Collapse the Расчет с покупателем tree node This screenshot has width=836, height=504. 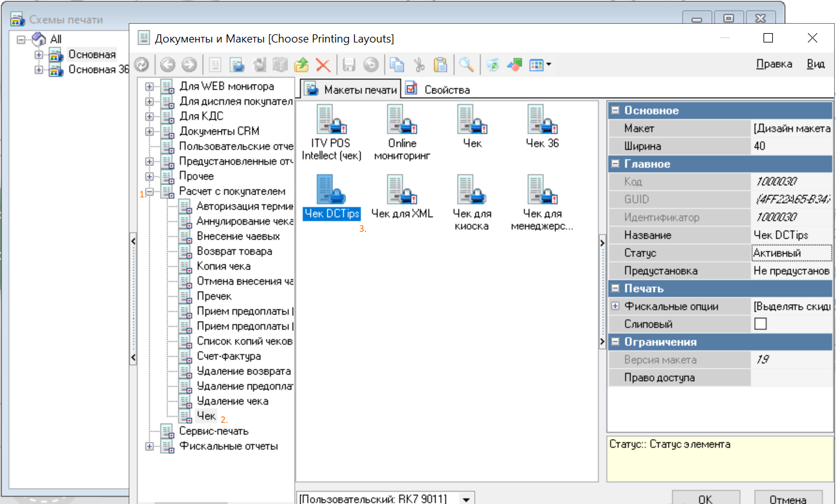150,192
